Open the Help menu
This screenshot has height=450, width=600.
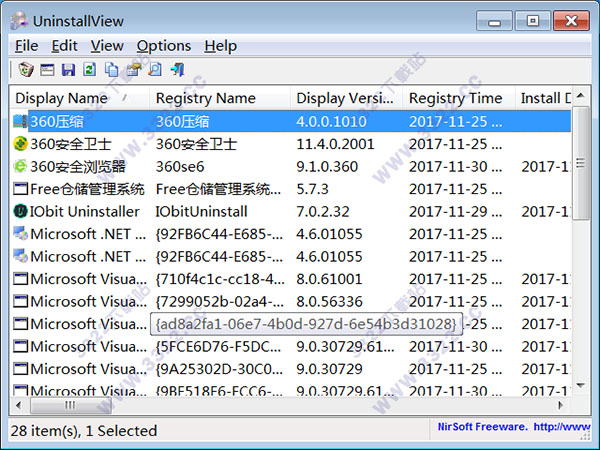click(220, 46)
